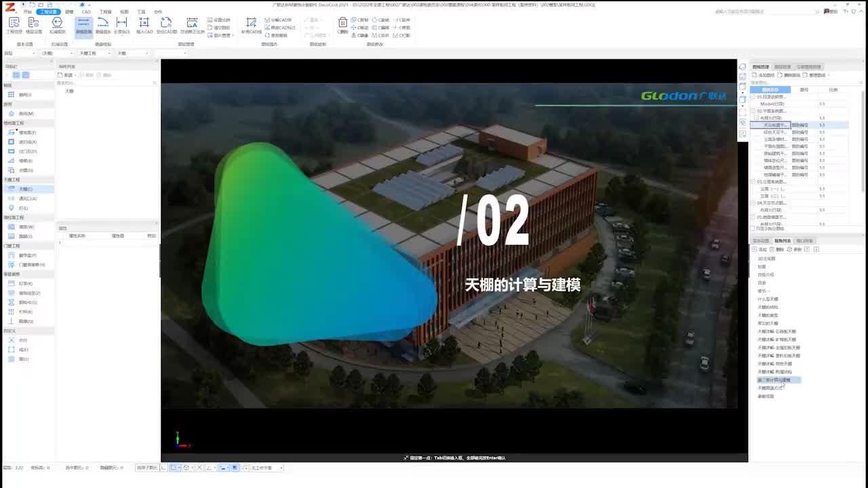
Task: Click 设置比例 in the ribbon
Action: click(x=220, y=20)
